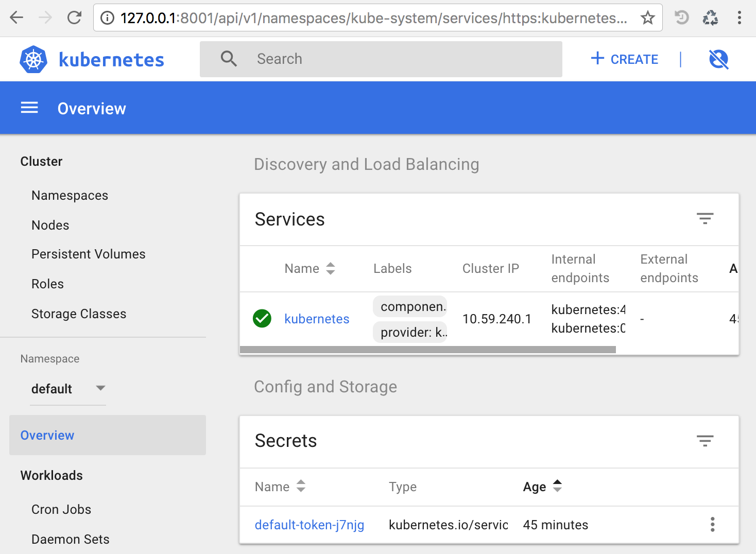Sort Secrets by Age arrows
756x554 pixels.
557,486
